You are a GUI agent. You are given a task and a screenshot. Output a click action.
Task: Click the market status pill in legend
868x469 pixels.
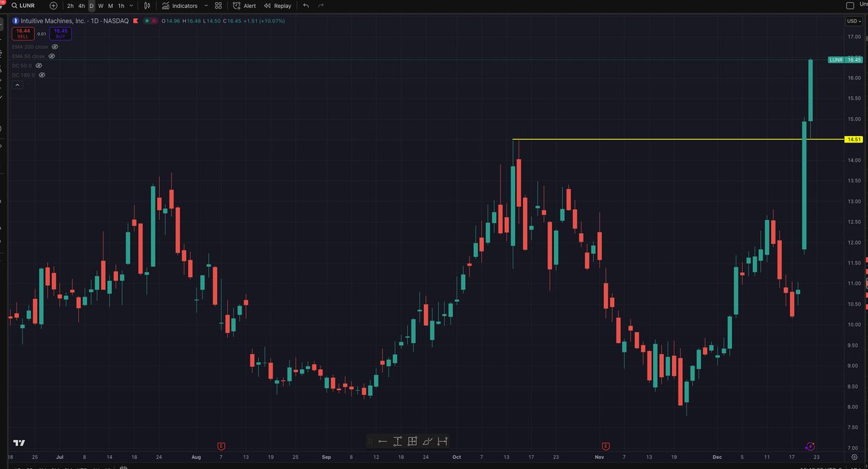coord(150,21)
